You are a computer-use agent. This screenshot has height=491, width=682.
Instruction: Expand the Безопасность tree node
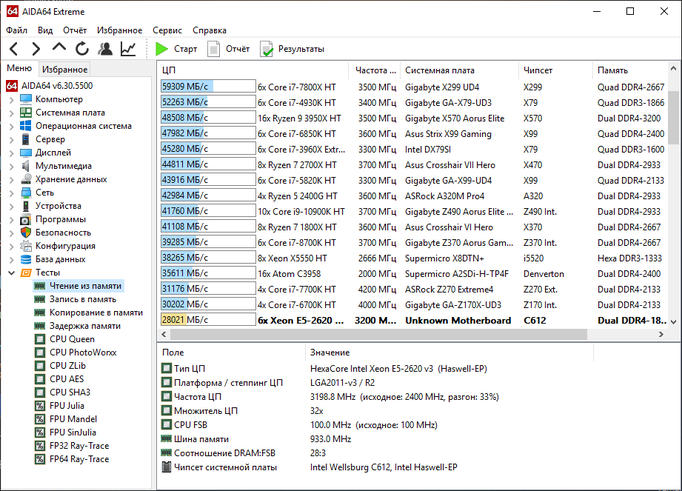coord(12,233)
